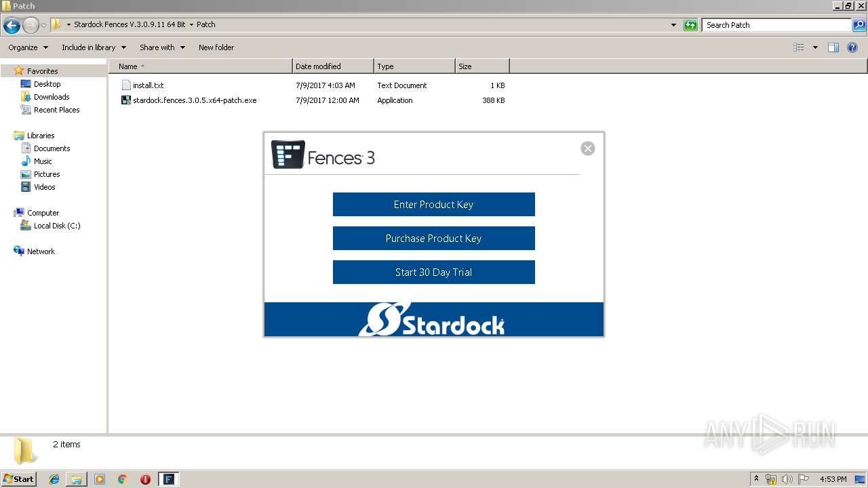Select Computer in navigation pane
The height and width of the screenshot is (488, 868).
coord(43,213)
